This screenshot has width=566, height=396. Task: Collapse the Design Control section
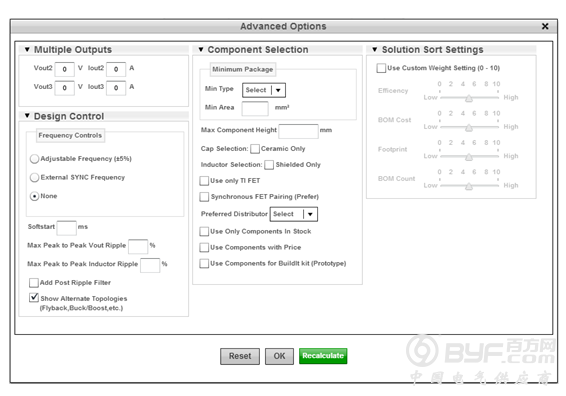(27, 116)
